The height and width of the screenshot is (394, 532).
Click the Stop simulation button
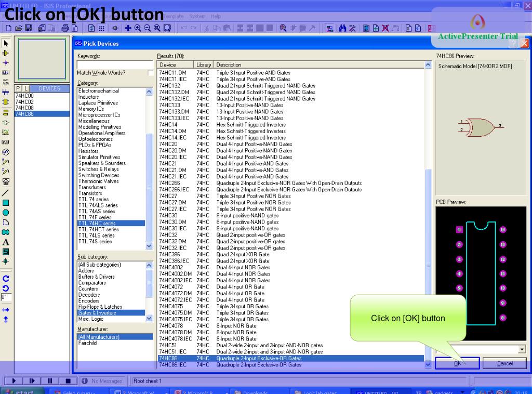pos(68,381)
